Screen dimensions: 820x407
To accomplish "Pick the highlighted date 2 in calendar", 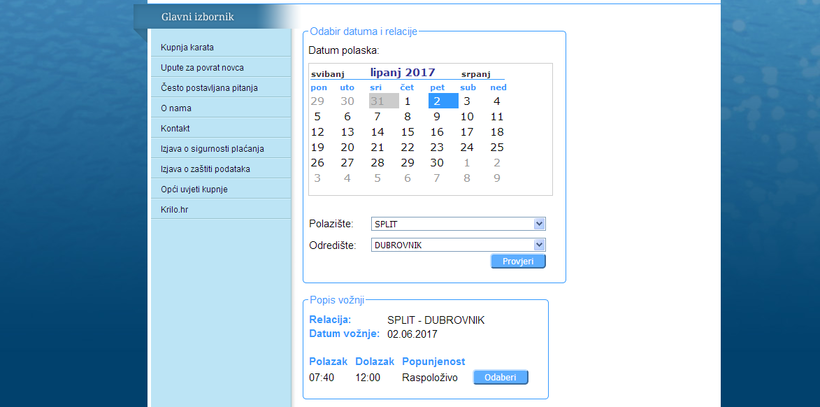I will click(x=437, y=101).
